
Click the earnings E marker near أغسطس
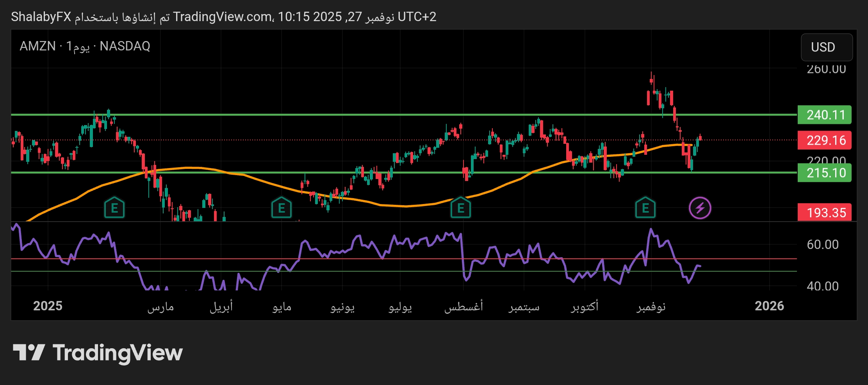[x=460, y=208]
